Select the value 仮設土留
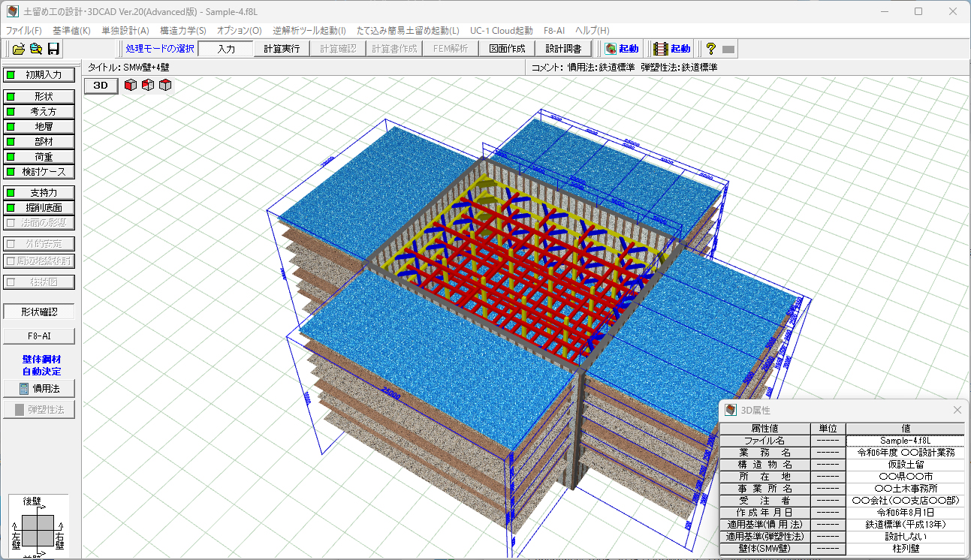Screen dimensions: 971x560 click(905, 465)
